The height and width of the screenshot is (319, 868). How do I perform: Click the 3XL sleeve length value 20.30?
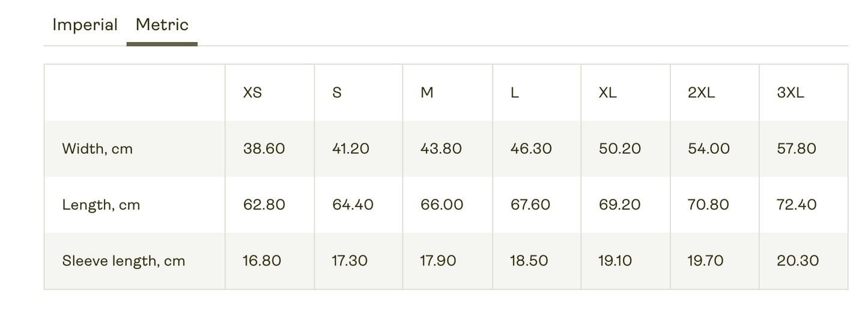coord(798,261)
